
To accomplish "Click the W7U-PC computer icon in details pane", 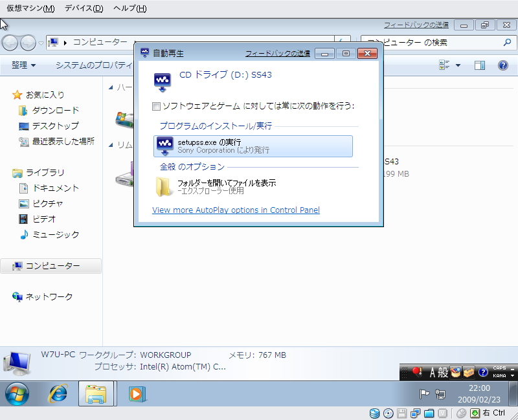I will pos(17,364).
